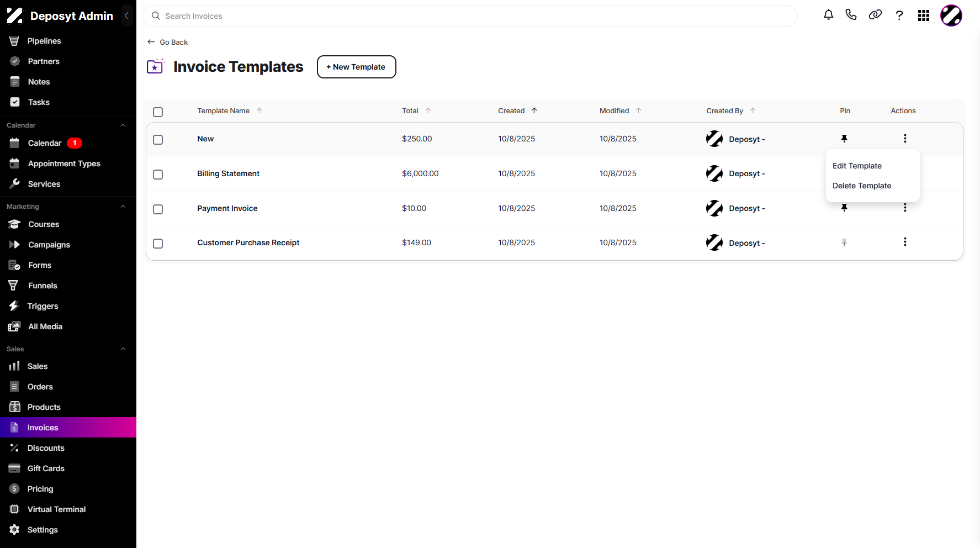Collapse the Sales sidebar section
Viewport: 980px width, 548px height.
click(x=123, y=349)
